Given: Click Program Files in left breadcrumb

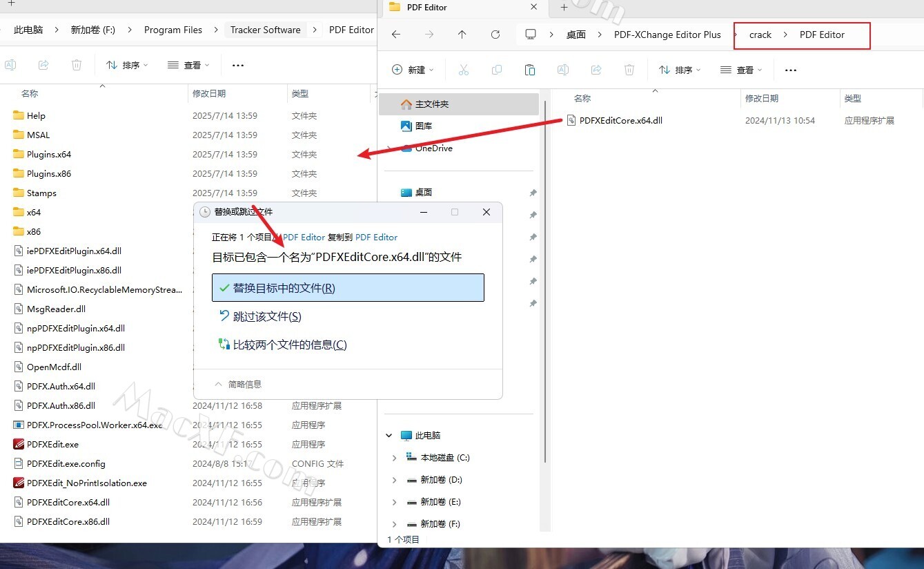Looking at the screenshot, I should (173, 30).
